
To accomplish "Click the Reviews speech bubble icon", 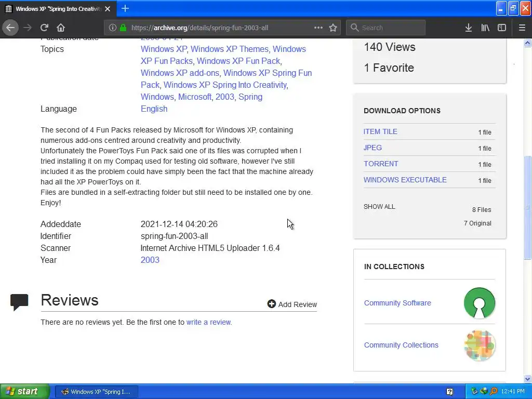I will pyautogui.click(x=19, y=302).
